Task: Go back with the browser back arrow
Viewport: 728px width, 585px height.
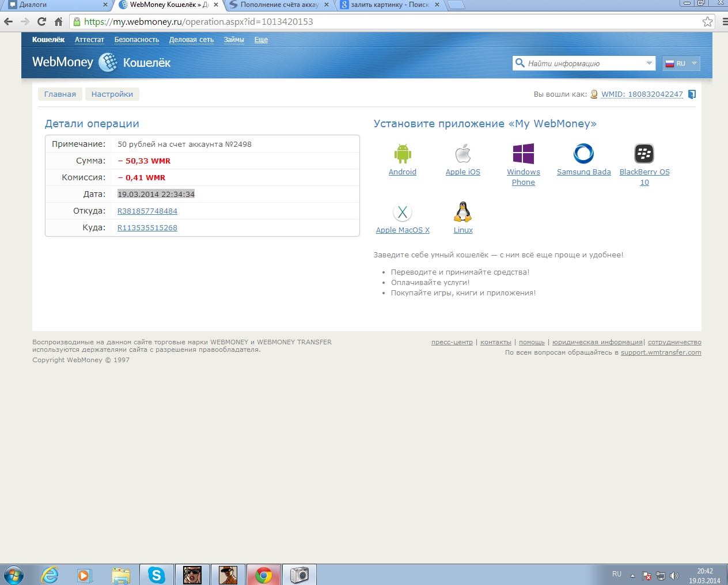Action: 9,22
